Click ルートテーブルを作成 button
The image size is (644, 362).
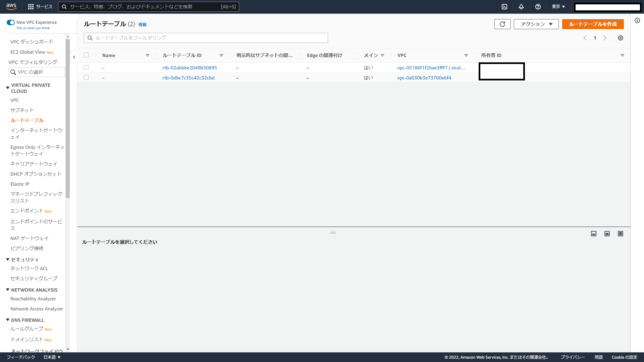tap(592, 24)
